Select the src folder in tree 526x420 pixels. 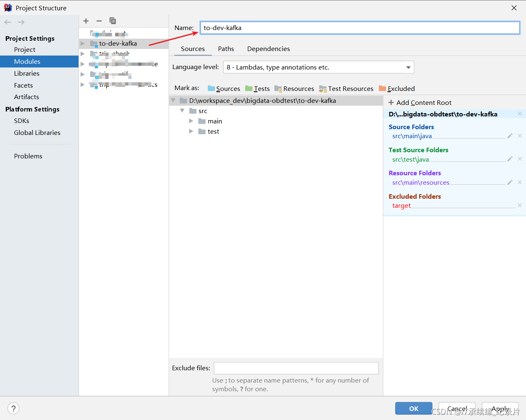point(203,111)
